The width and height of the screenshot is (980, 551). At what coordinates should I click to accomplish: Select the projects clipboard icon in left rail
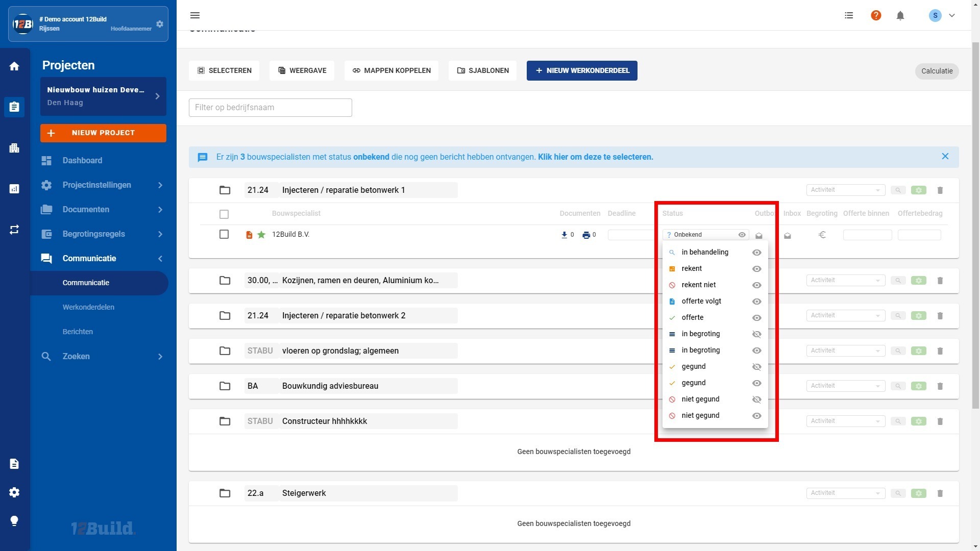[x=14, y=107]
